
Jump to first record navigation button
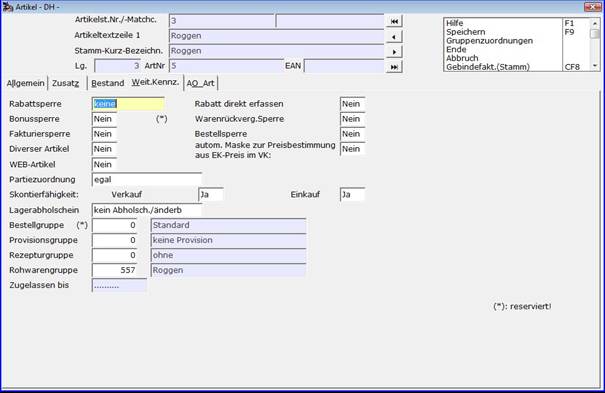[x=394, y=21]
